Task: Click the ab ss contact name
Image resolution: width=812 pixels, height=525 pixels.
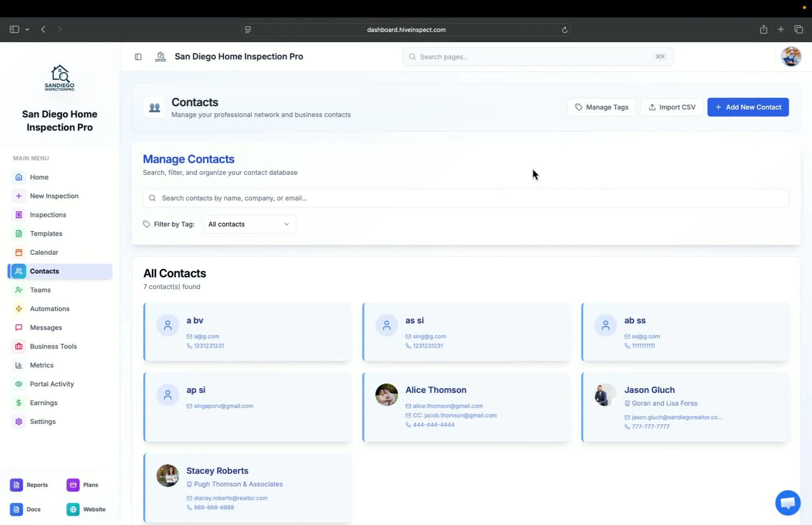Action: (x=635, y=320)
